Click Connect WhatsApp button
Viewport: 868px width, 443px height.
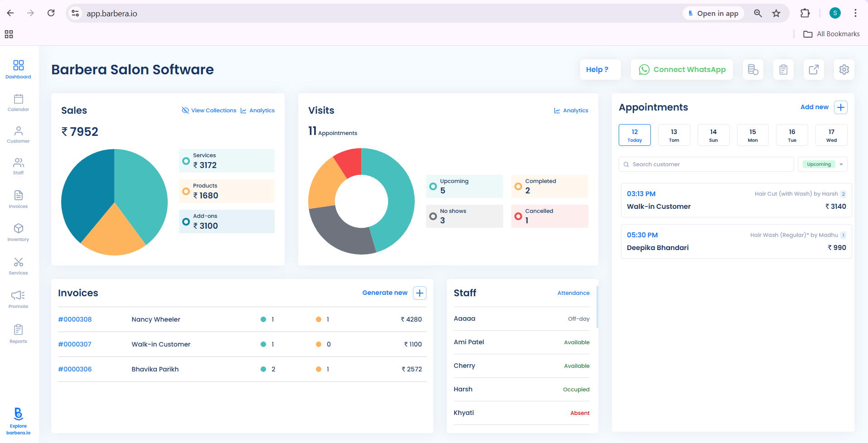682,69
